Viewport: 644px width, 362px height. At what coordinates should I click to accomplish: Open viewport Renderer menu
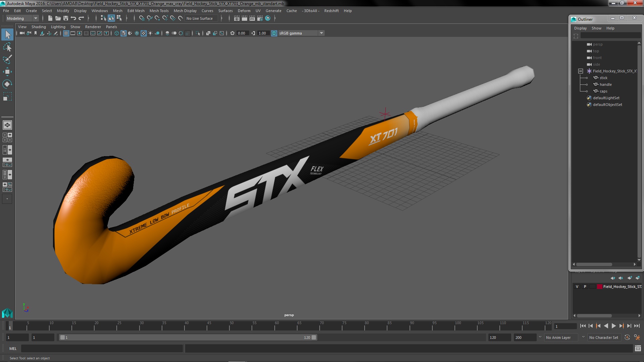coord(93,27)
